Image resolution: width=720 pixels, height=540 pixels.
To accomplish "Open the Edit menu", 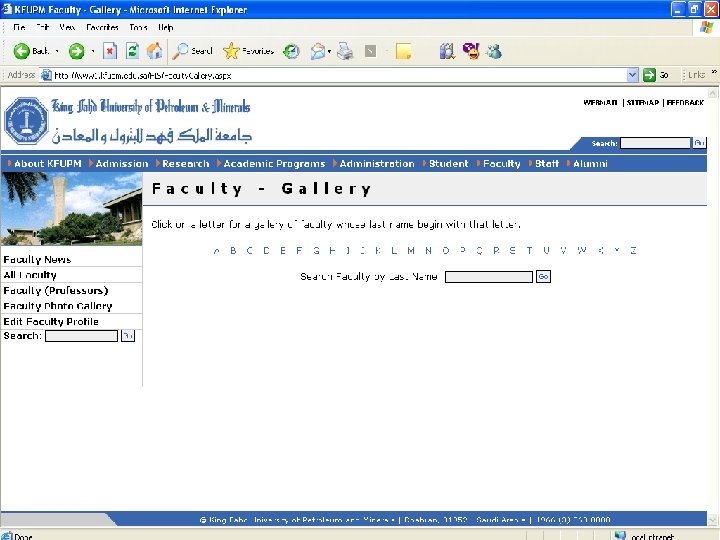I will pos(42,28).
